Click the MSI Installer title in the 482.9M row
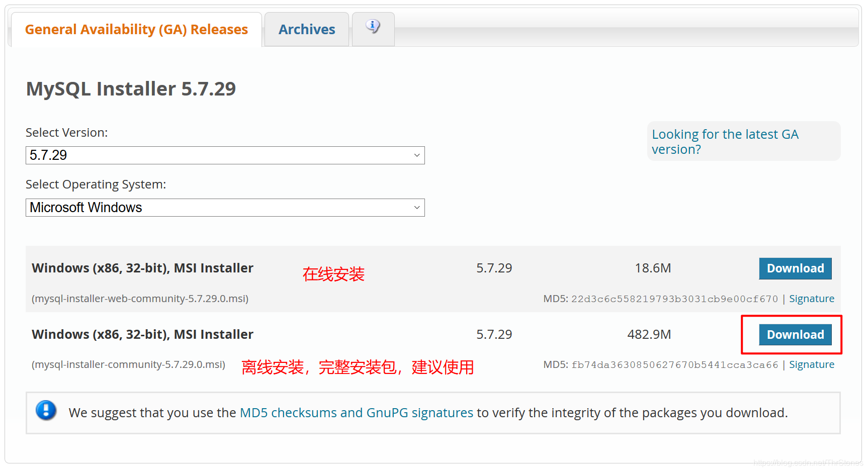The image size is (868, 472). pyautogui.click(x=142, y=335)
